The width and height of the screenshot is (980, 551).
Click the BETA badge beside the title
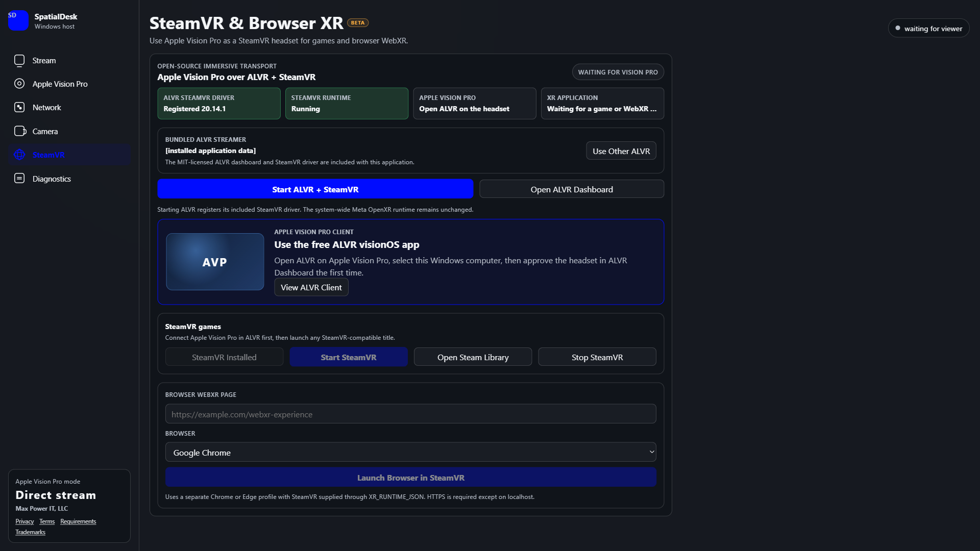point(358,22)
